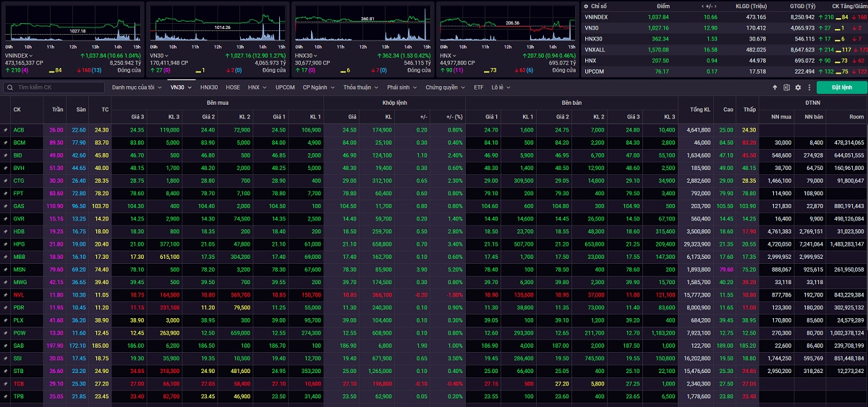The width and height of the screenshot is (868, 407).
Task: Open the POW stock symbol
Action: (x=20, y=333)
